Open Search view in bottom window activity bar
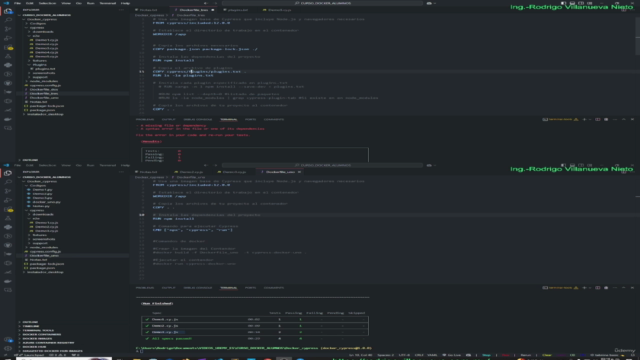The image size is (640, 360). pos(8,182)
